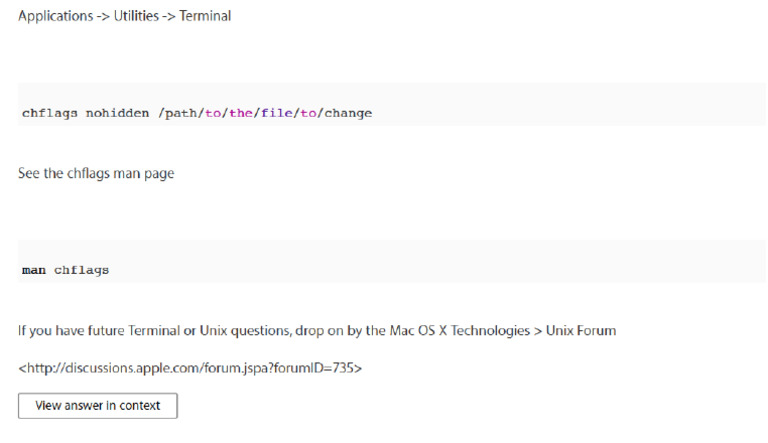This screenshot has height=443, width=768.
Task: Click first purple 'to' after /path
Action: (213, 113)
